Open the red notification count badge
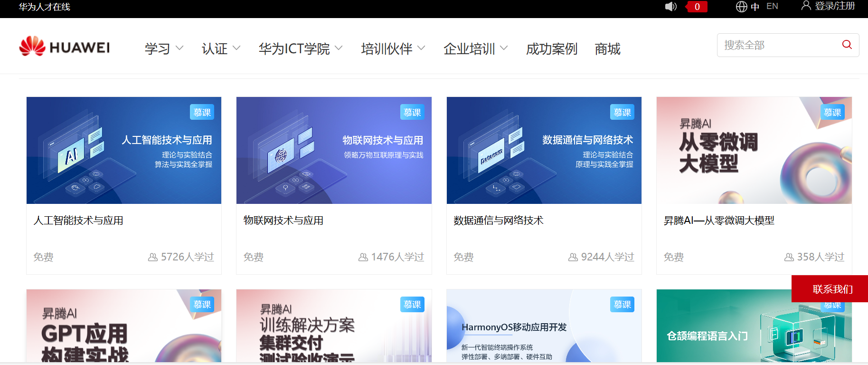Image resolution: width=868 pixels, height=365 pixels. 697,7
